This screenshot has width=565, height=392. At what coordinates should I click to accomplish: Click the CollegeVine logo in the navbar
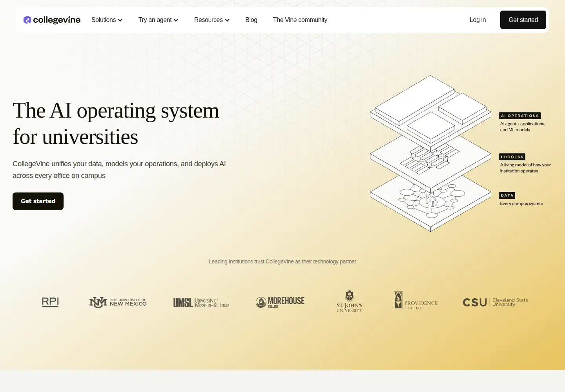click(52, 20)
